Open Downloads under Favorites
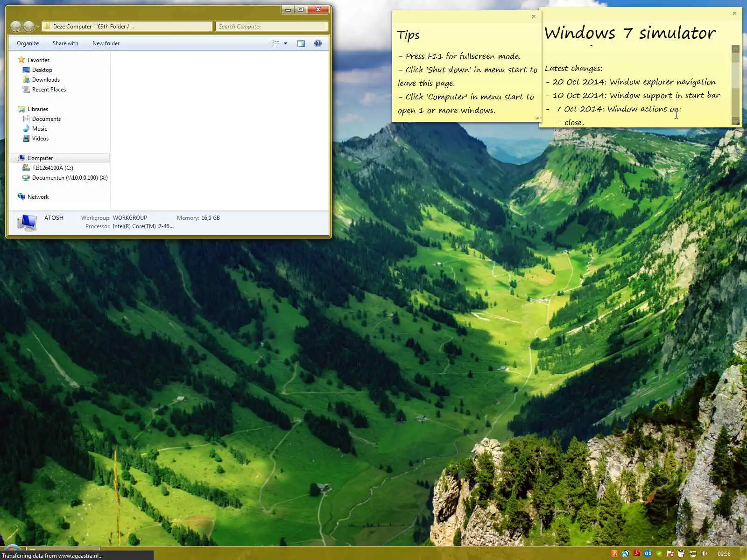The width and height of the screenshot is (747, 560). click(46, 80)
